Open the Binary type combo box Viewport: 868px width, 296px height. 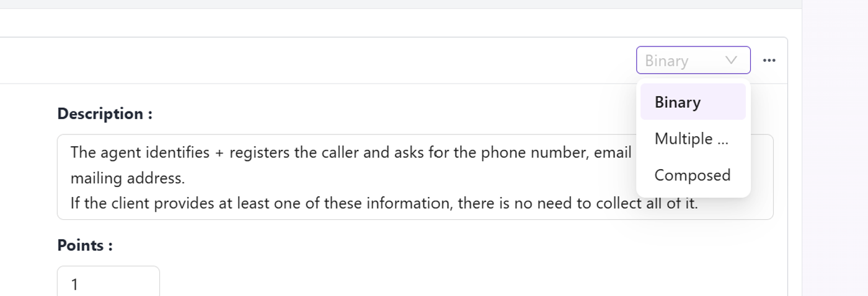693,60
